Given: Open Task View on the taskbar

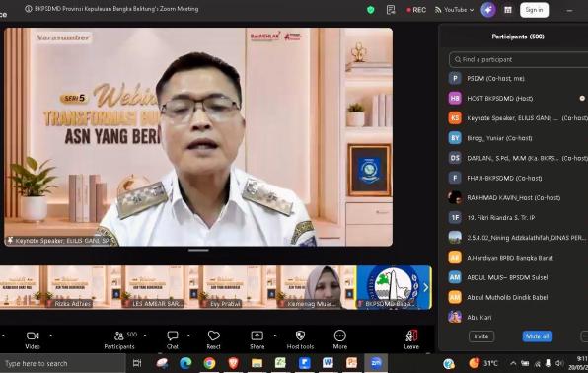Looking at the screenshot, I should (137, 363).
